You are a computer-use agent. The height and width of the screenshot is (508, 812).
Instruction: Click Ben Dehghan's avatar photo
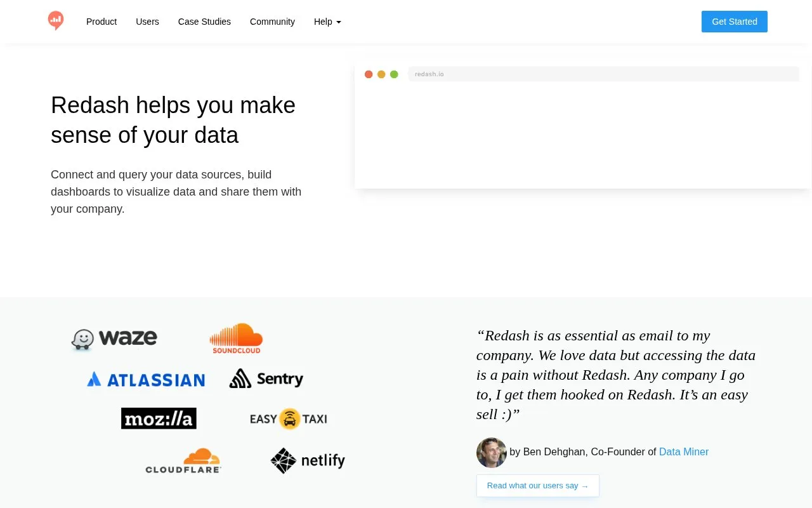click(492, 452)
